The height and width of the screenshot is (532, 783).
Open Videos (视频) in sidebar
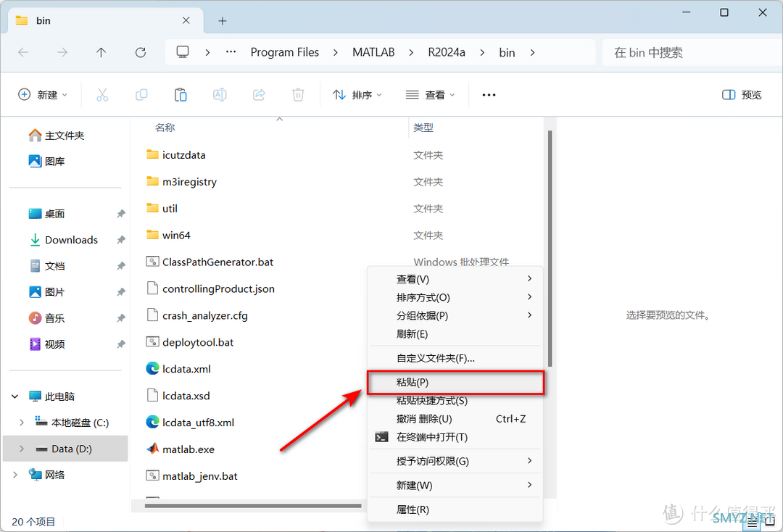47,344
